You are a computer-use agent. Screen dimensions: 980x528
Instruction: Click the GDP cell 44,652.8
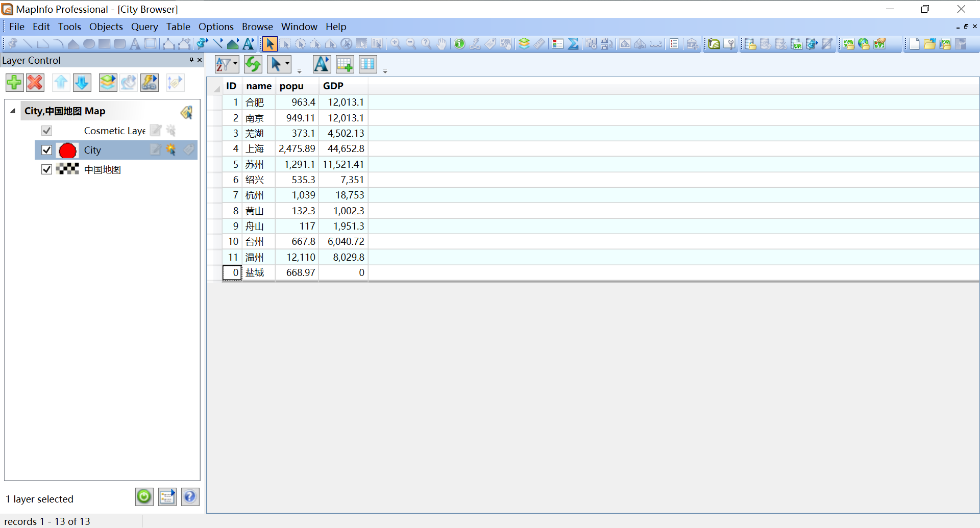click(x=344, y=149)
